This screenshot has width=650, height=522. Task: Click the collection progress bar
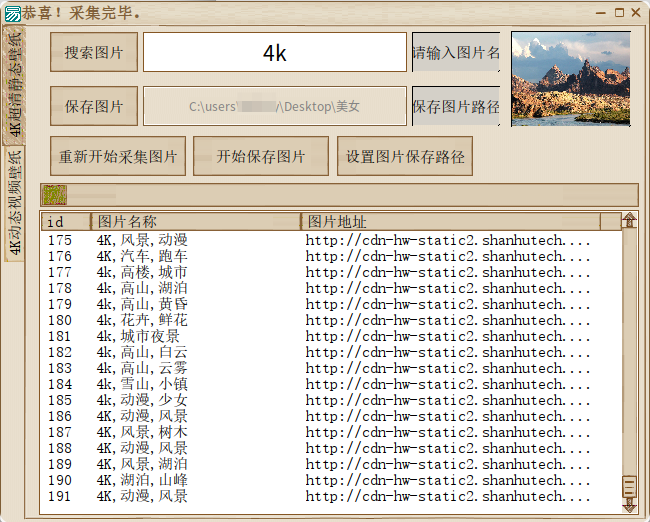[338, 194]
